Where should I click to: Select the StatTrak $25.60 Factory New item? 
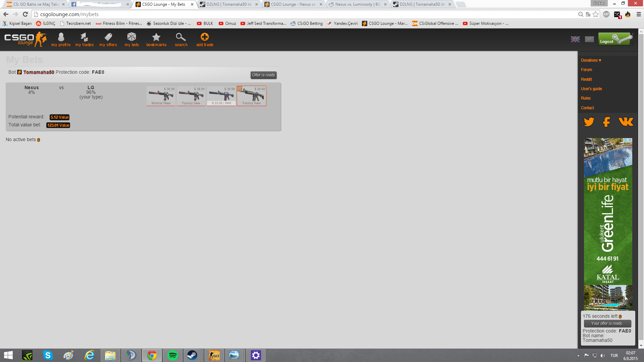252,96
